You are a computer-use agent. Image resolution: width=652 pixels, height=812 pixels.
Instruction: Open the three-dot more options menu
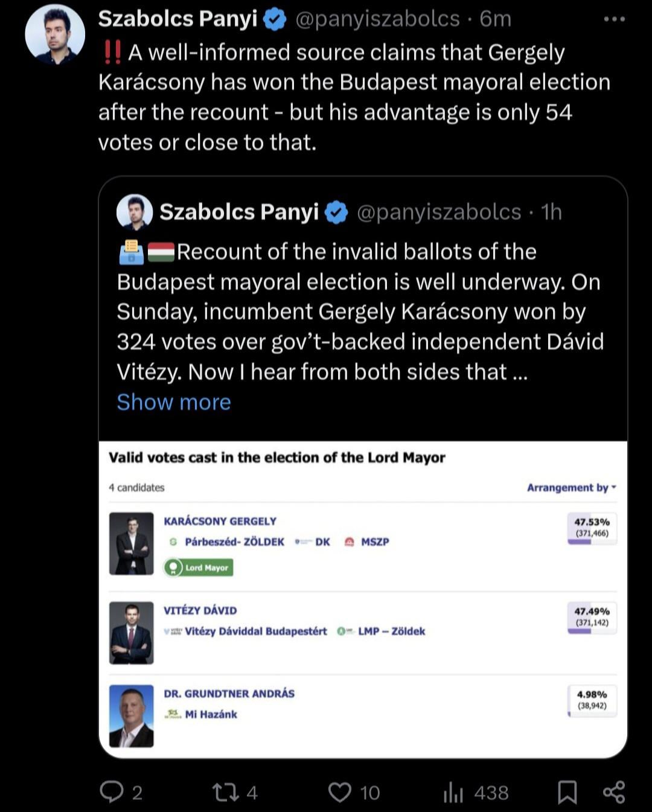[614, 19]
